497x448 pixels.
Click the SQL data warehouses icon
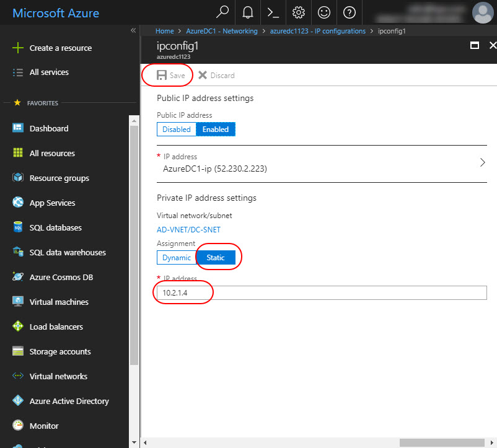coord(18,252)
